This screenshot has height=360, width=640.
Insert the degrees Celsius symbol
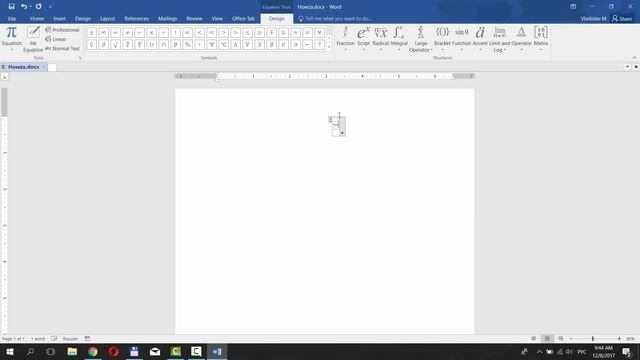(x=223, y=44)
